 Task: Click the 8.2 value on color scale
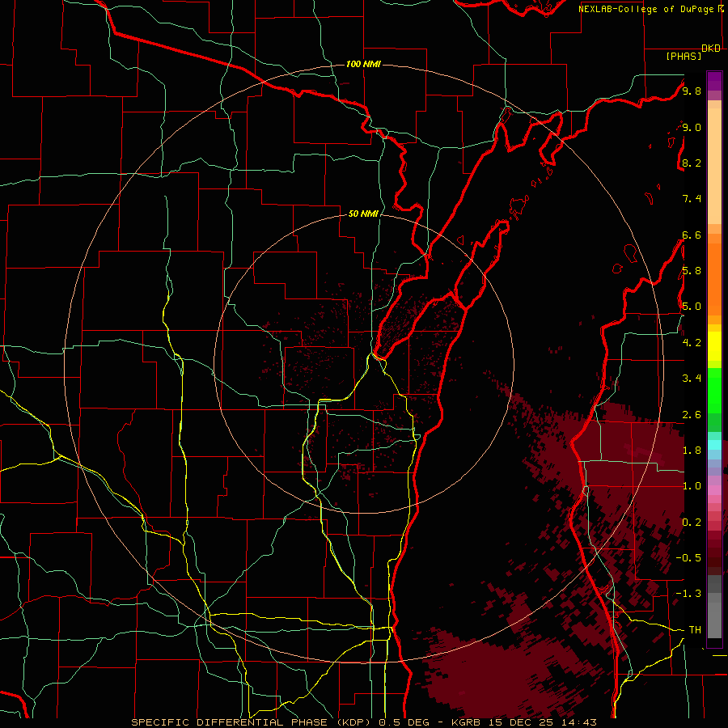point(692,163)
